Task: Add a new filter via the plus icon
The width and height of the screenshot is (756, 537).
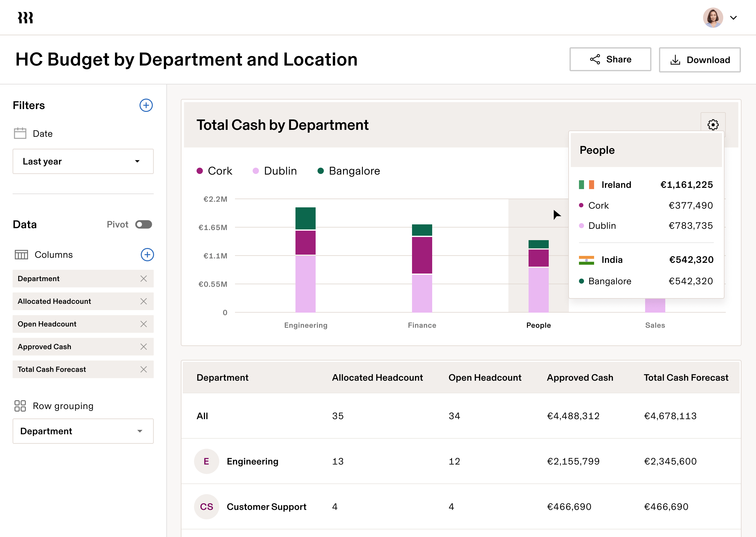Action: pyautogui.click(x=146, y=106)
